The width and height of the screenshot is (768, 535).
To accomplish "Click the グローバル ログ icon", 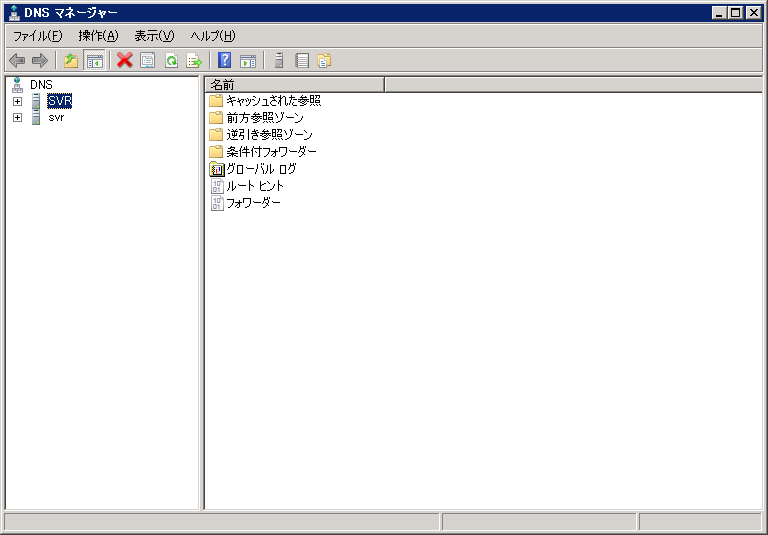I will click(x=216, y=169).
